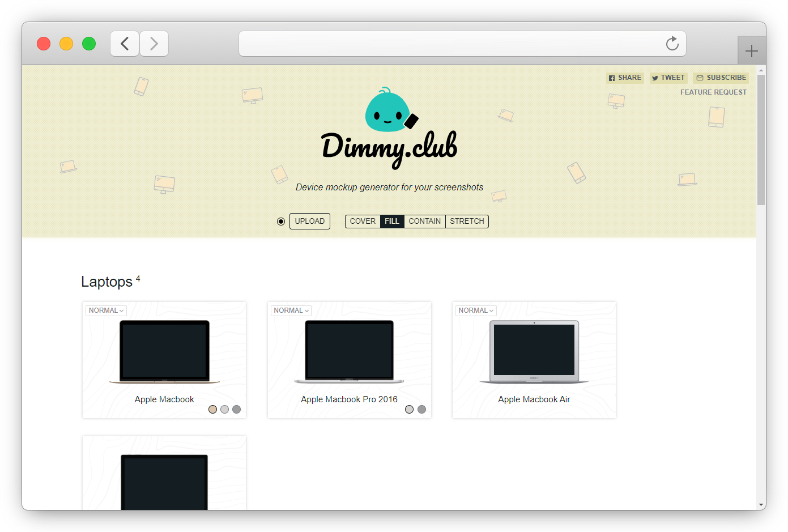Click the Upload button
Screen dimensions: 788x532
(310, 221)
